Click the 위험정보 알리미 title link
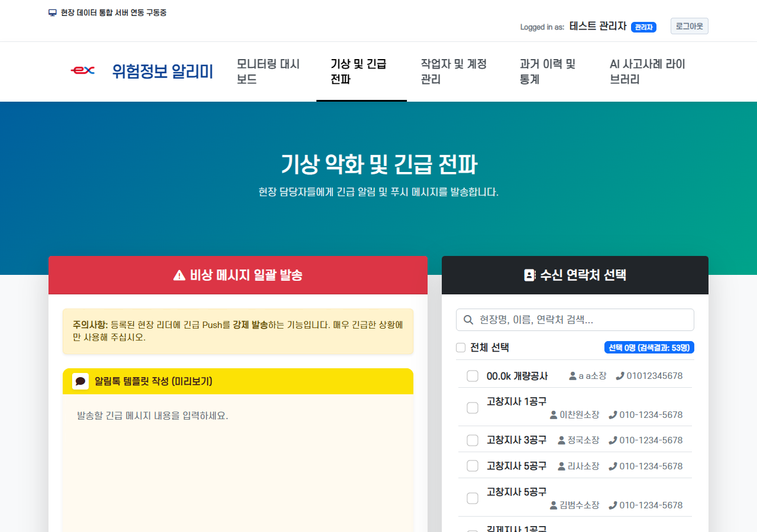 (163, 72)
